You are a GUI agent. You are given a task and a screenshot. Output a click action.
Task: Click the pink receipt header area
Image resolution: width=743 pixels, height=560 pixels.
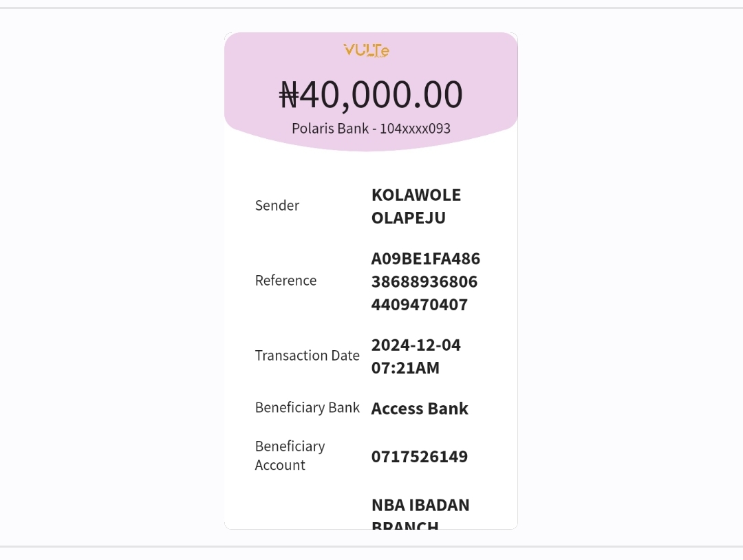point(371,91)
